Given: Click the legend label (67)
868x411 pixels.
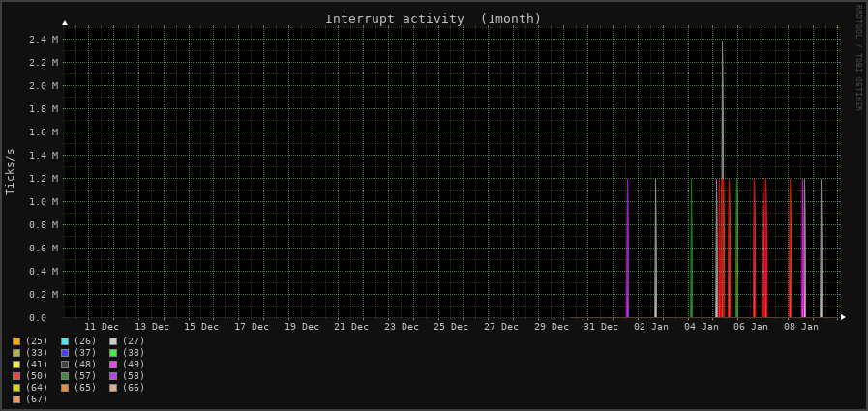Looking at the screenshot, I should point(37,399).
